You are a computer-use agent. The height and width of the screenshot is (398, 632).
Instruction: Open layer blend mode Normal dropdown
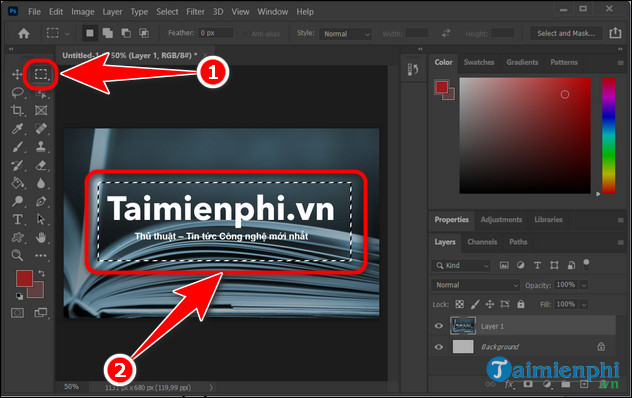point(476,285)
